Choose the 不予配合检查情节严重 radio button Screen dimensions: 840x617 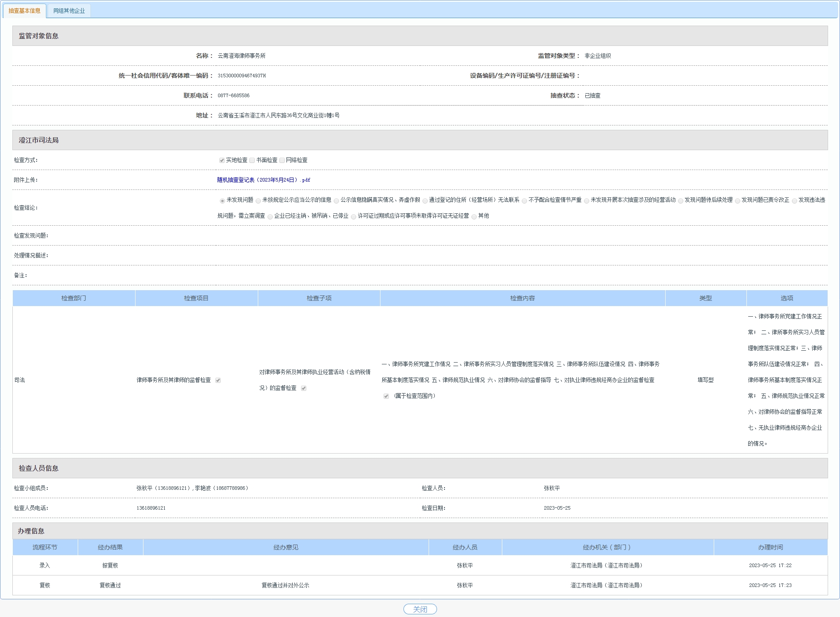tap(524, 201)
